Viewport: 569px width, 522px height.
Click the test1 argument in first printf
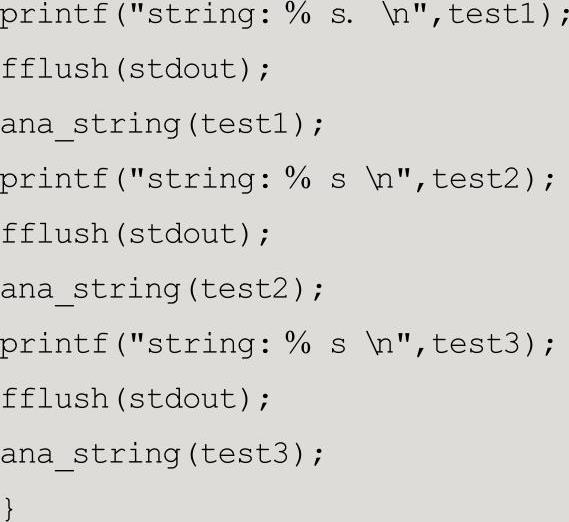point(492,15)
